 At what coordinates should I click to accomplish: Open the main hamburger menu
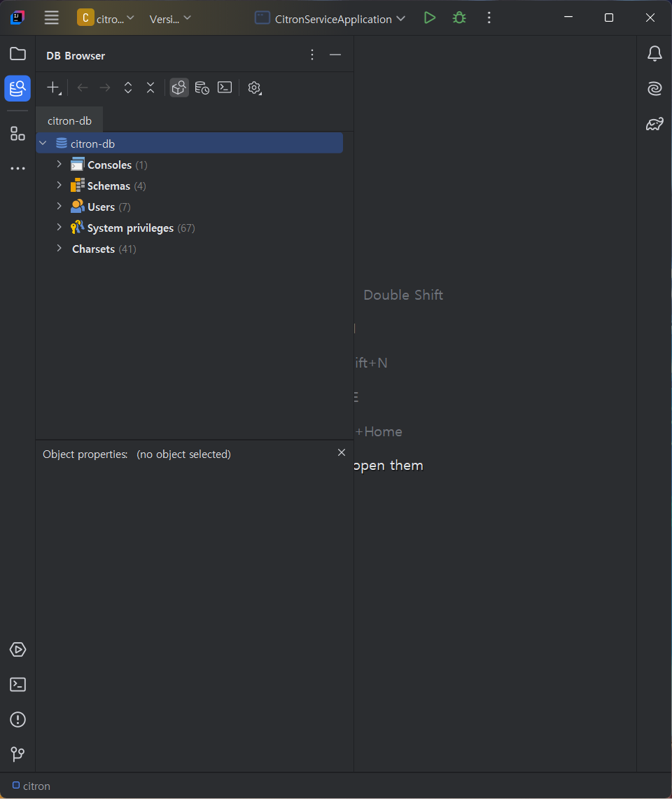(x=52, y=18)
